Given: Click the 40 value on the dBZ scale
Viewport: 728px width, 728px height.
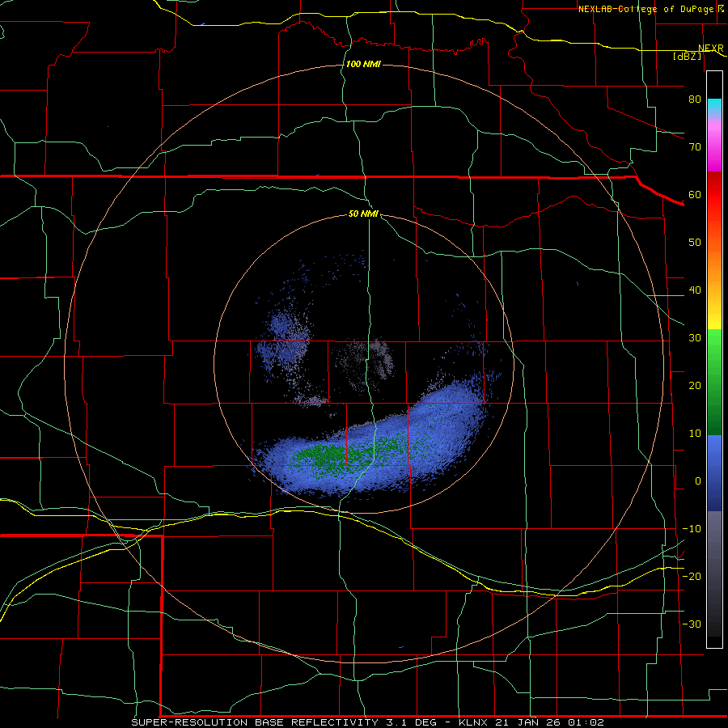Looking at the screenshot, I should pos(695,290).
